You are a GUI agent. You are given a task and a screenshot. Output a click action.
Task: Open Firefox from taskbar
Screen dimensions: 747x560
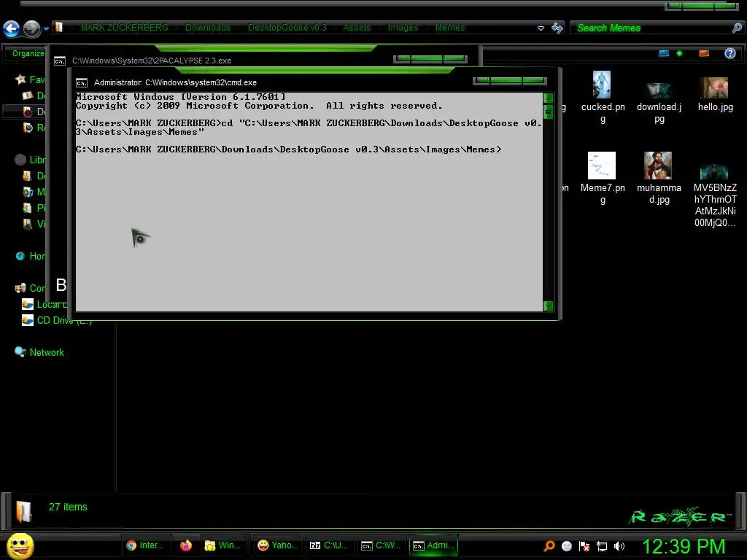point(186,545)
